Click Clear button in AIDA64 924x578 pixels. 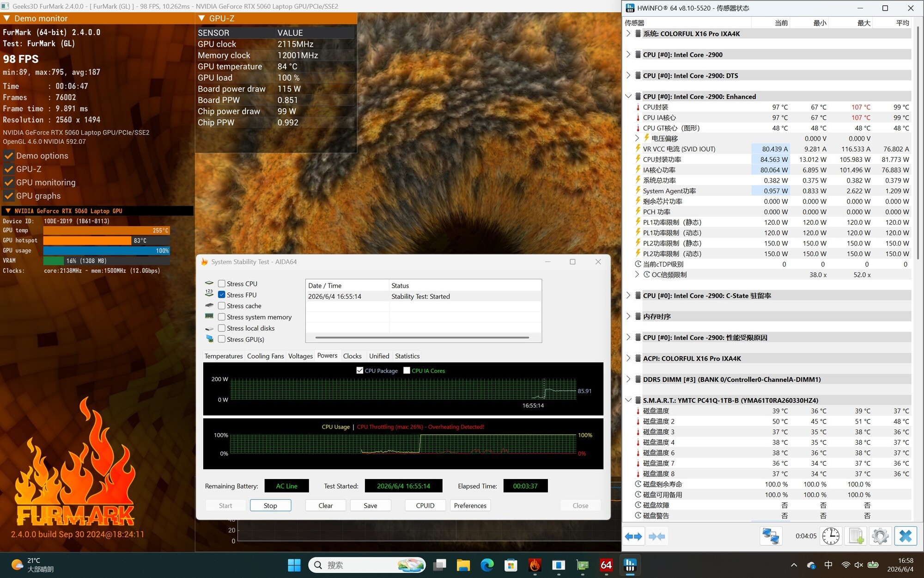pos(325,505)
